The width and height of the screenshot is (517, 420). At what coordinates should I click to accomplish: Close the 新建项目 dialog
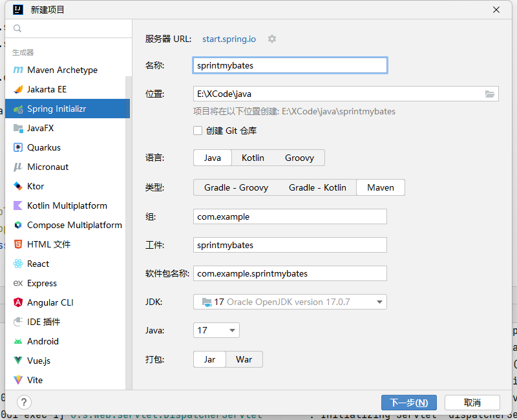[496, 10]
